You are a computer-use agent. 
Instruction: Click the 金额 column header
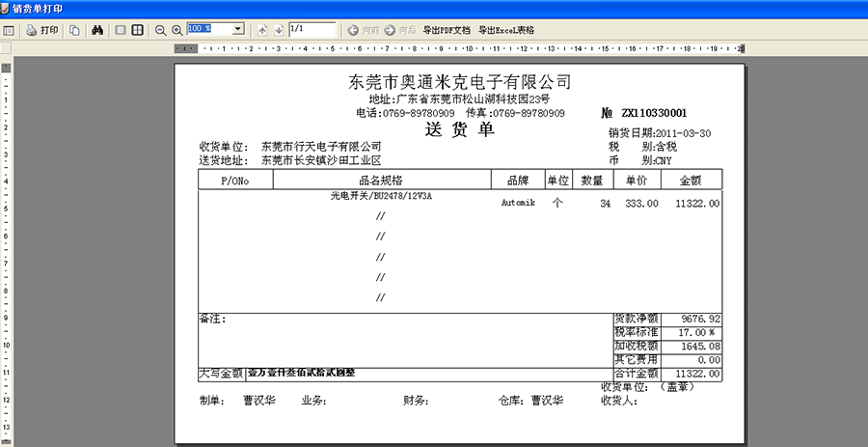click(x=691, y=181)
